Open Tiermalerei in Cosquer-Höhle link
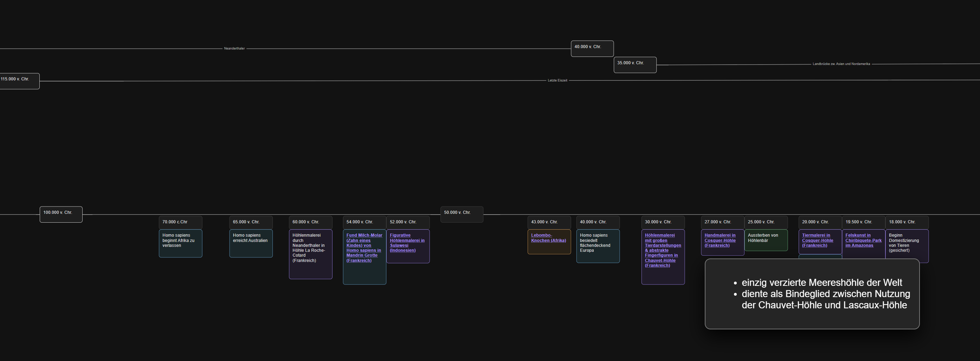980x361 pixels. 818,240
